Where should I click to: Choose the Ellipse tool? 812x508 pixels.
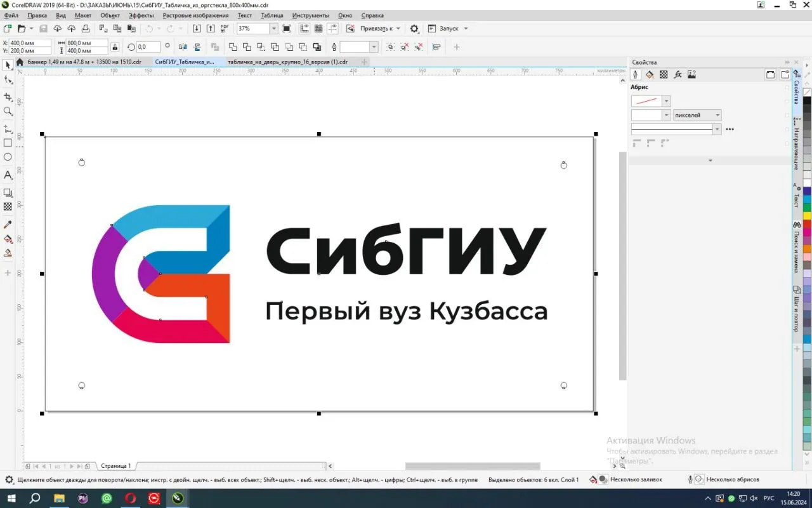8,157
